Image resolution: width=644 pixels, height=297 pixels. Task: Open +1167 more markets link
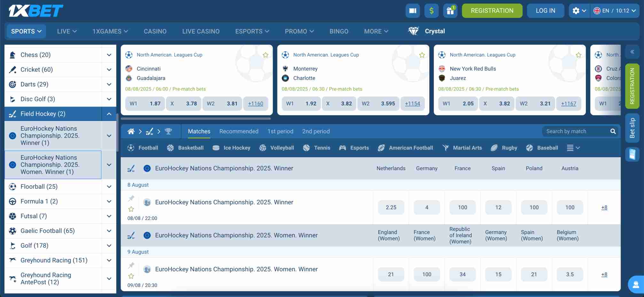569,103
